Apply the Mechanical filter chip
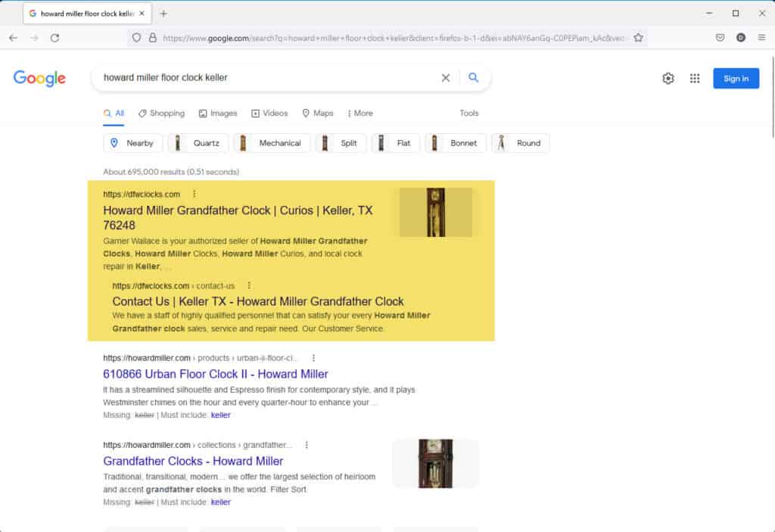This screenshot has width=775, height=532. pyautogui.click(x=272, y=143)
